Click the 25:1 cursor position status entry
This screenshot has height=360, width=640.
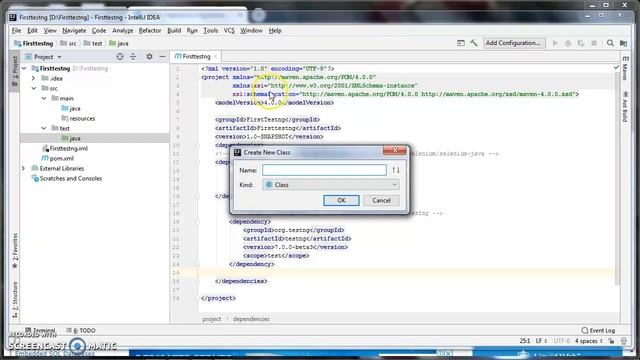pos(524,341)
